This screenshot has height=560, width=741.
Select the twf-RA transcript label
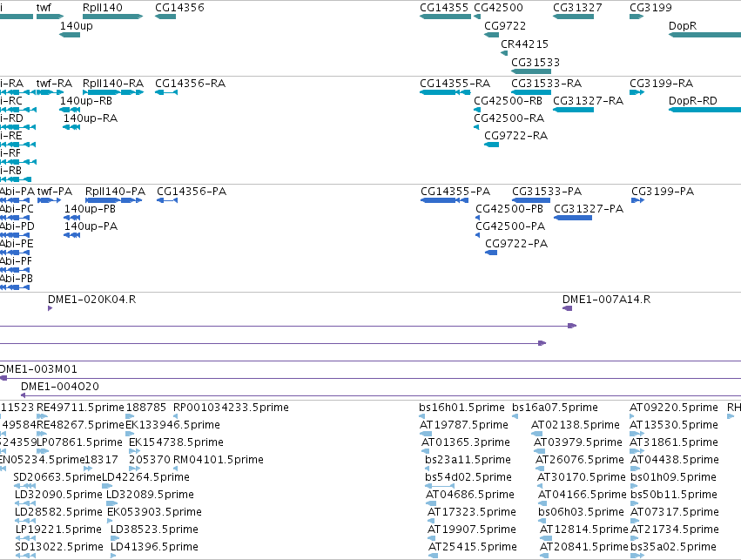point(54,84)
